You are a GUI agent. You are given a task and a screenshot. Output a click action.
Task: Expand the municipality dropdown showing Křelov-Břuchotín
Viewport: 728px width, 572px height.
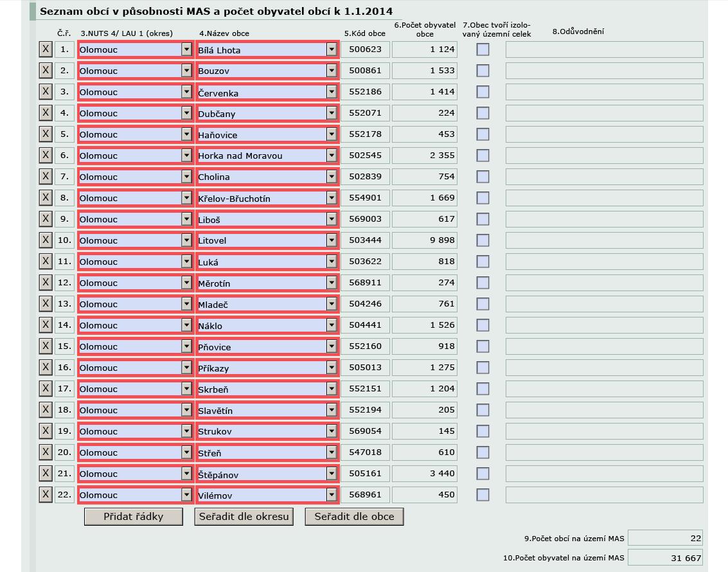pos(332,198)
